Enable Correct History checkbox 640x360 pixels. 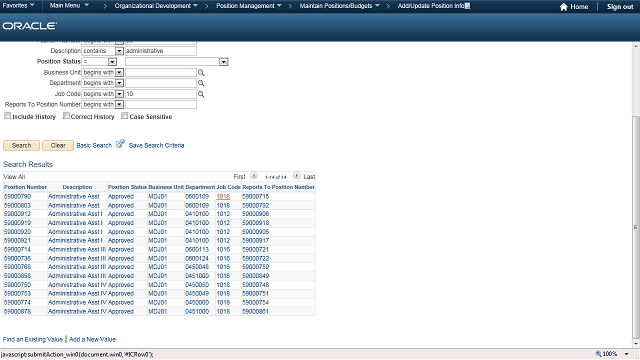click(66, 116)
